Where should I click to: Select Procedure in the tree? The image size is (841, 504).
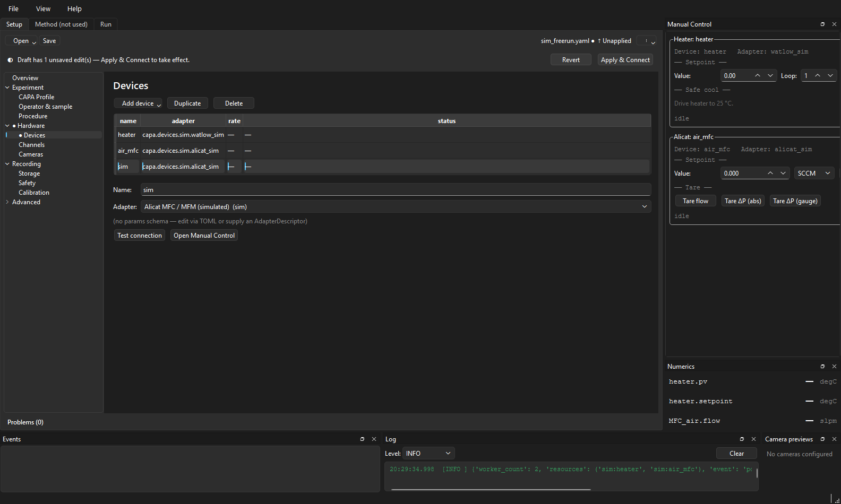coord(33,116)
